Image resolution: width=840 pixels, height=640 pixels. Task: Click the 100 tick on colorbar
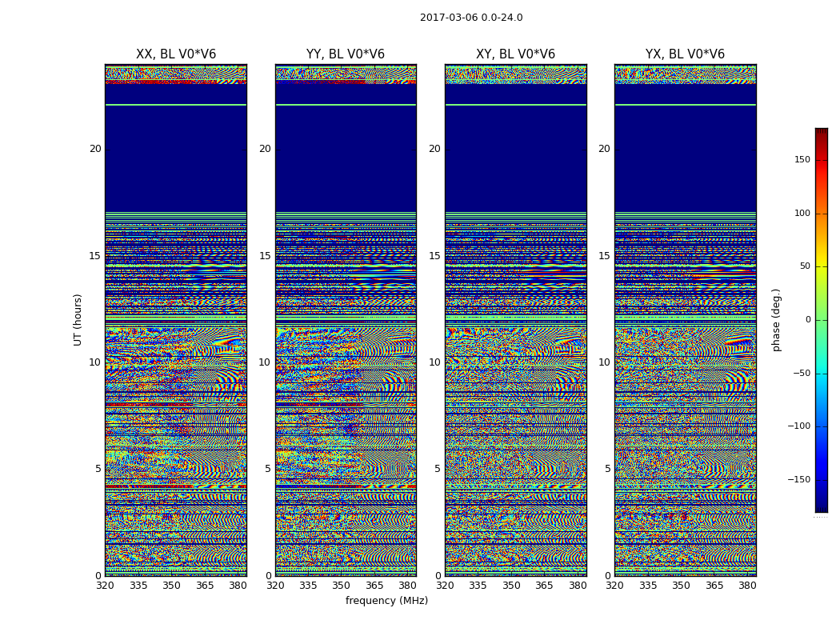tap(802, 213)
